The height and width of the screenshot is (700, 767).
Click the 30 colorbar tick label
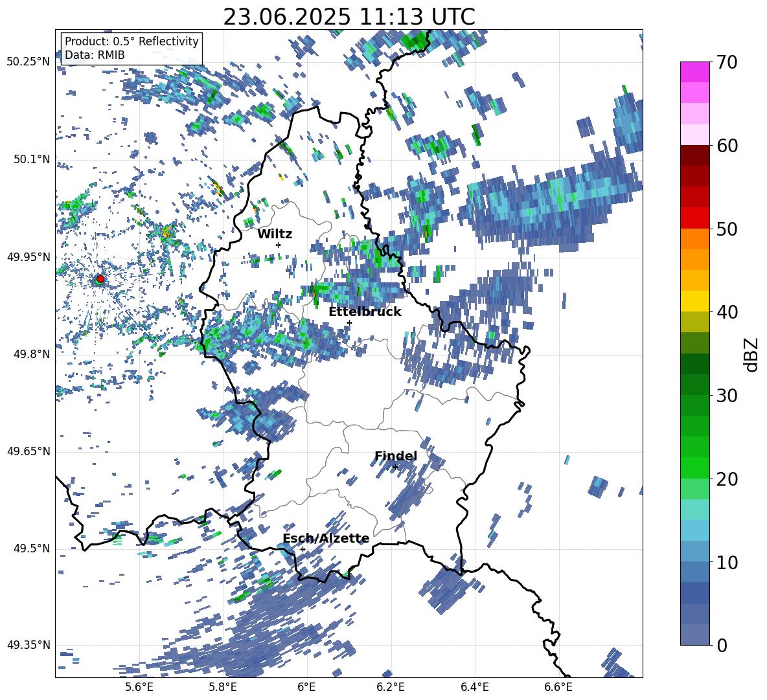727,396
